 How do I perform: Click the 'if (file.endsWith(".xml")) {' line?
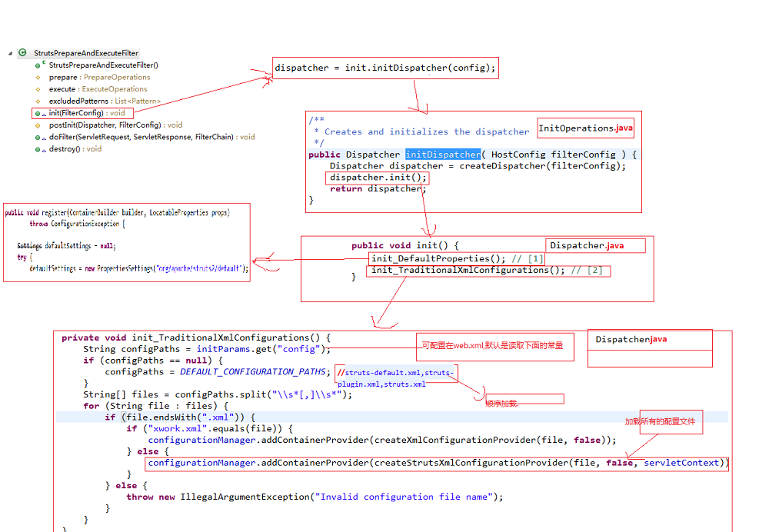pyautogui.click(x=180, y=417)
